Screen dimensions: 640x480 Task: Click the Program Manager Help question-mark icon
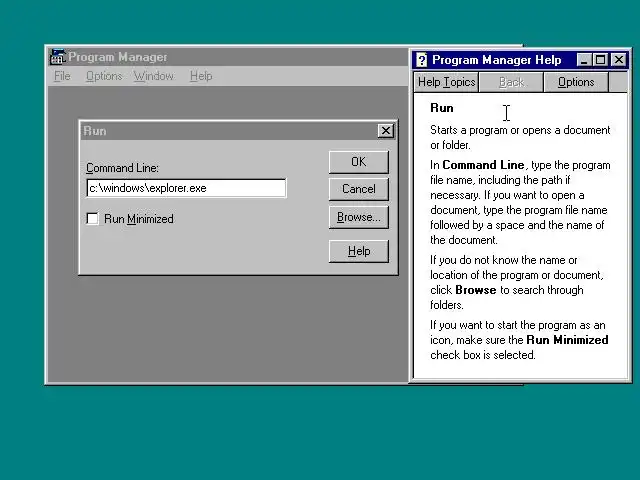point(421,60)
